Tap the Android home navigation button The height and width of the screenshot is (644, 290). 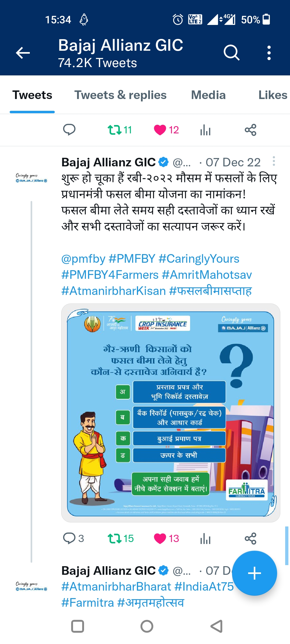[x=147, y=627]
